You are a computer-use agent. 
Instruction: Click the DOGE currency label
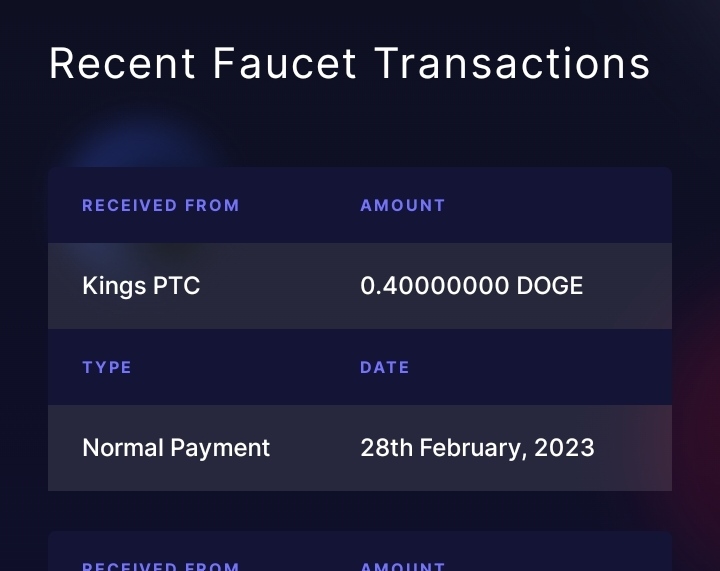(x=550, y=286)
